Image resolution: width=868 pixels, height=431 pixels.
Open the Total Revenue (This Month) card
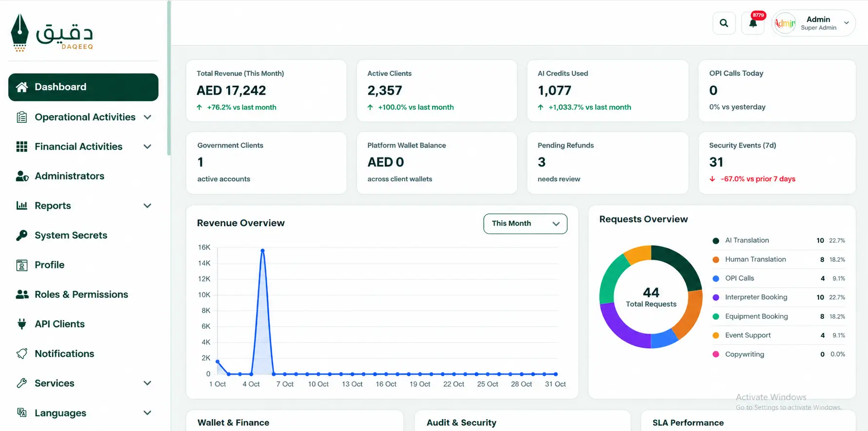(266, 91)
